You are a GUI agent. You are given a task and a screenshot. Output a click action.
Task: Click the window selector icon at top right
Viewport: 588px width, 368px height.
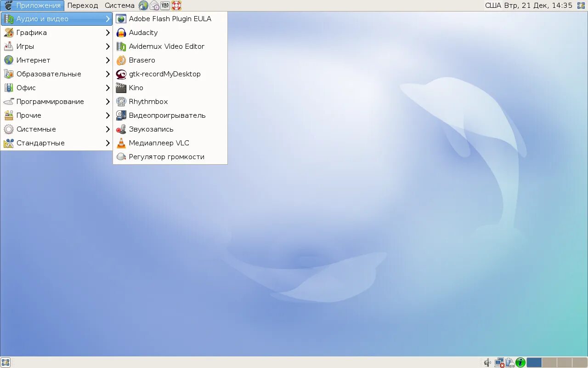(581, 6)
